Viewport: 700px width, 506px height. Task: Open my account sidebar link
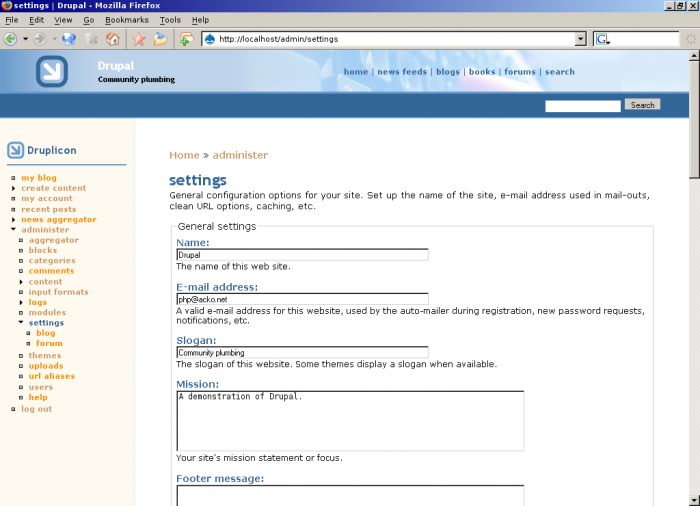pos(47,199)
